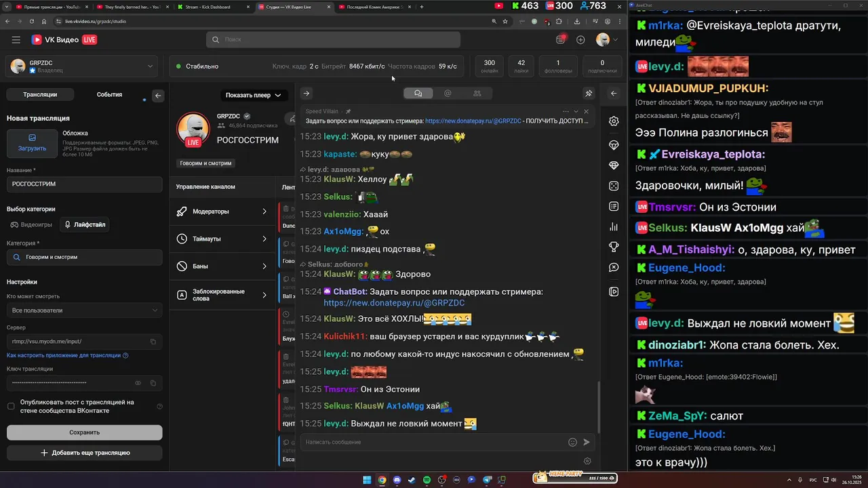Click the Сохранить button
This screenshot has width=868, height=488.
coord(85,432)
